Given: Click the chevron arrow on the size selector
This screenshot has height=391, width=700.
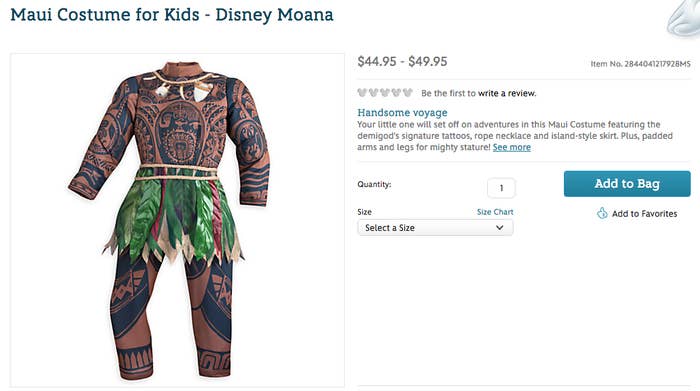Looking at the screenshot, I should pyautogui.click(x=500, y=228).
